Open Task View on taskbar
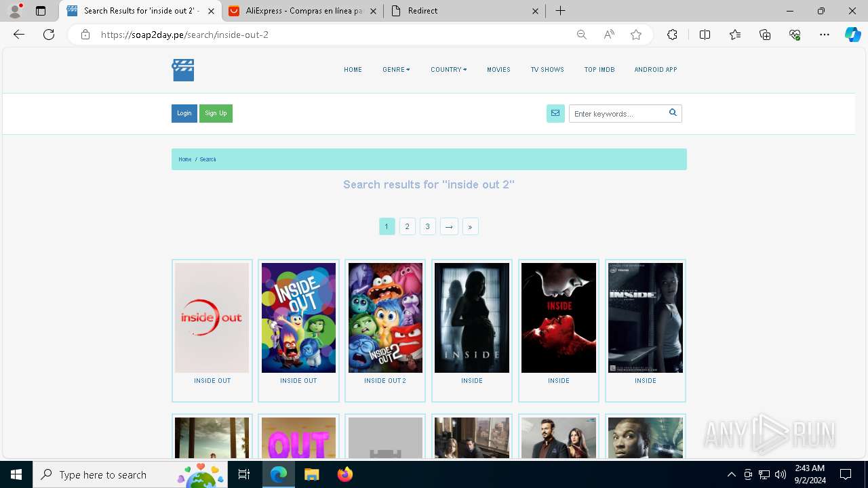868x488 pixels. pos(244,474)
